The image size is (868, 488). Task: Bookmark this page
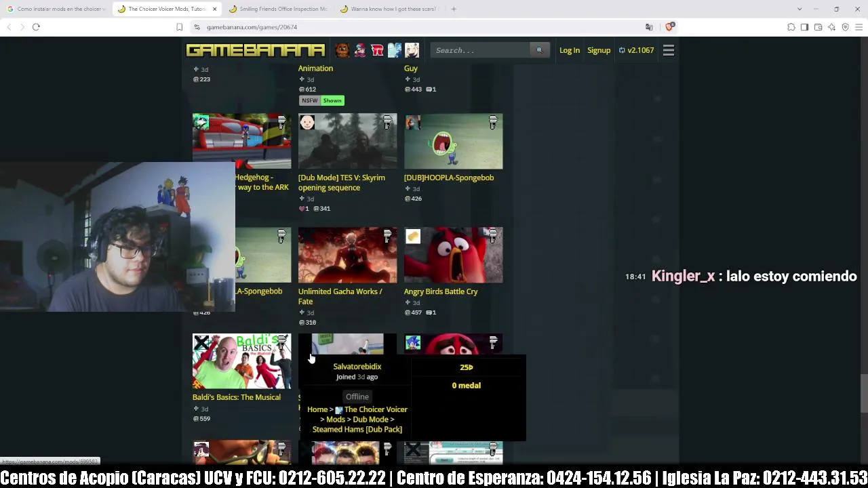(179, 27)
